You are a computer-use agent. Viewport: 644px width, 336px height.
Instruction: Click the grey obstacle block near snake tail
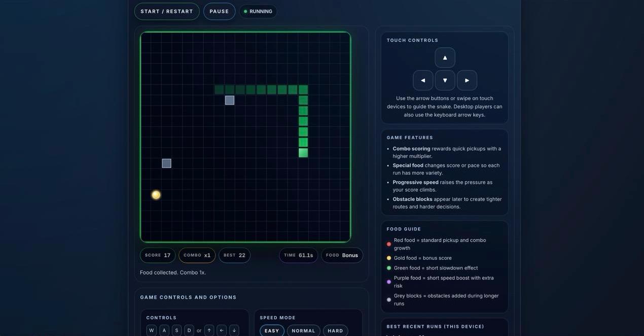click(230, 100)
